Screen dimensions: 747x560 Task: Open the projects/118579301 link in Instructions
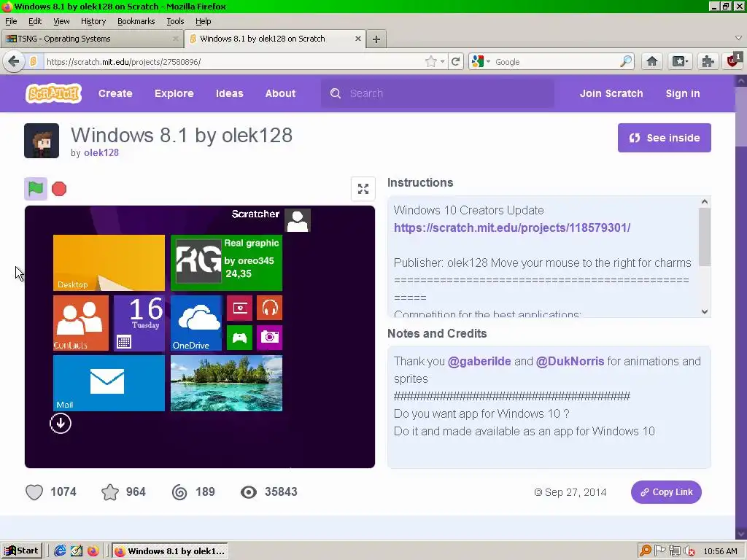pyautogui.click(x=512, y=227)
